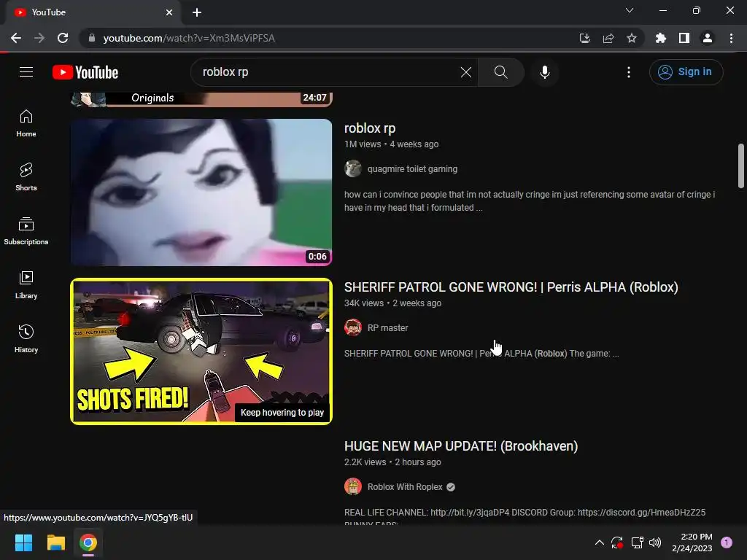This screenshot has width=747, height=560.
Task: Go to Home in sidebar
Action: (x=26, y=123)
